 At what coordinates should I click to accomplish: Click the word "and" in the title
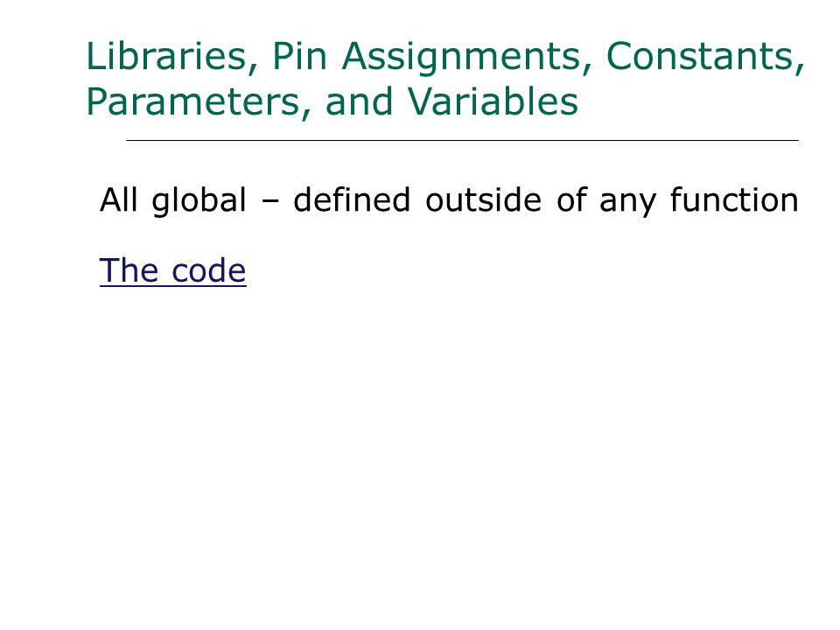[x=360, y=101]
